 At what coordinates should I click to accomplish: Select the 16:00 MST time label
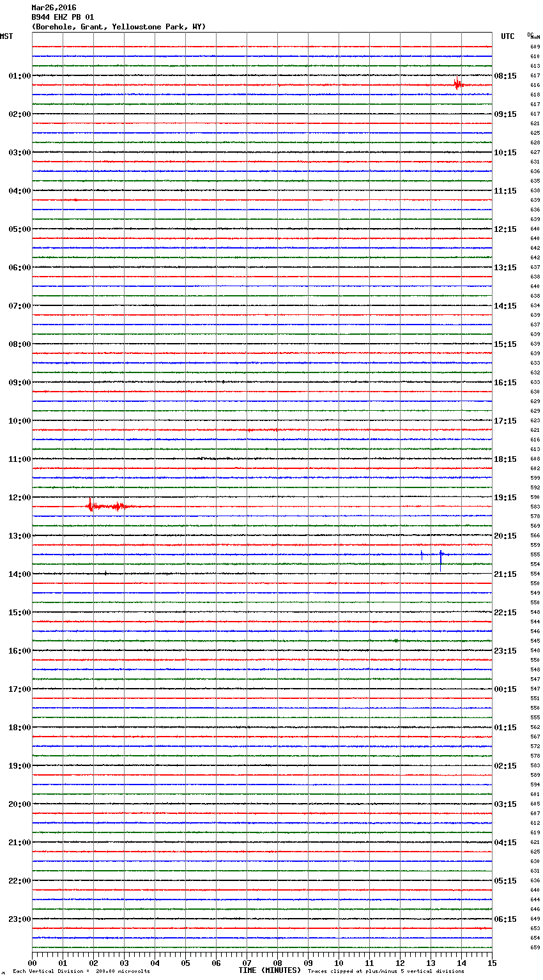[x=19, y=651]
